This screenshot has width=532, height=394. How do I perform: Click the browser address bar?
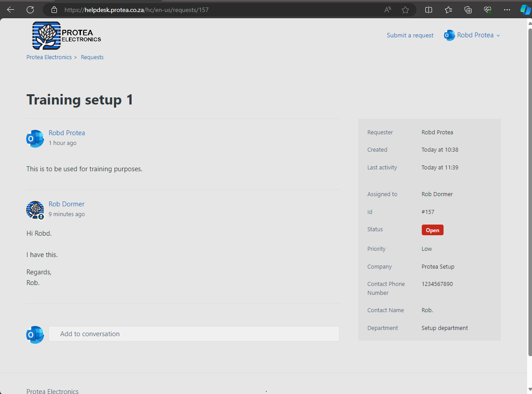pos(178,9)
